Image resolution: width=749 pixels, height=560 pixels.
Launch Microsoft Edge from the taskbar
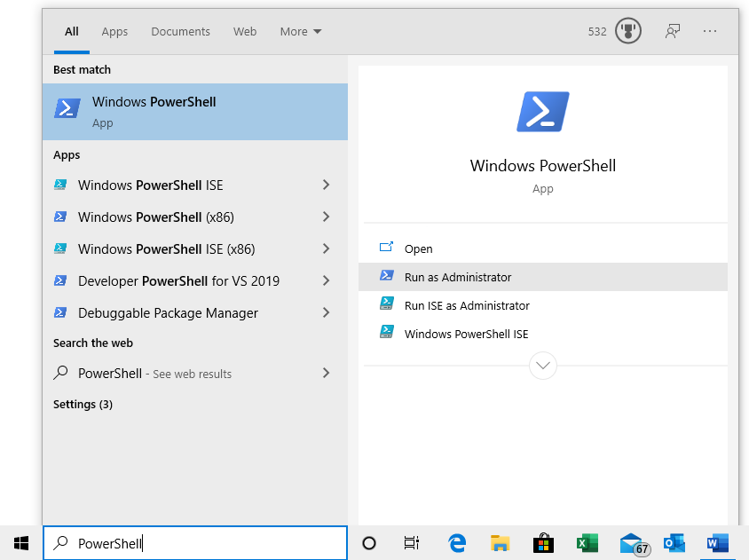(457, 543)
